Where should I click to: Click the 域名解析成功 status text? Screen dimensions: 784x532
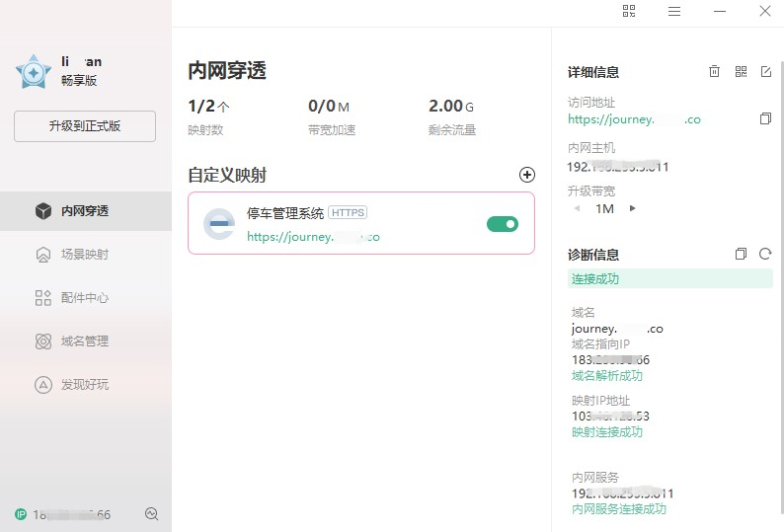[x=607, y=375]
